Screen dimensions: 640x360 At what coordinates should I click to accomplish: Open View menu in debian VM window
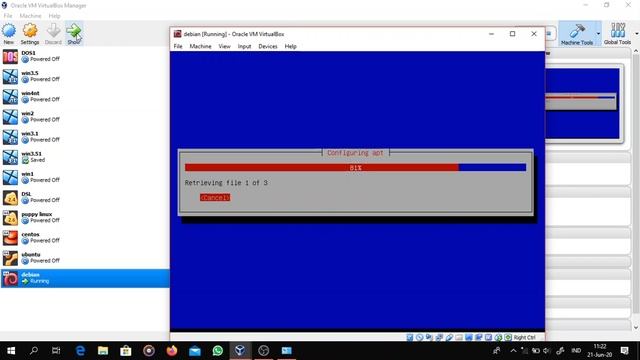[x=224, y=47]
